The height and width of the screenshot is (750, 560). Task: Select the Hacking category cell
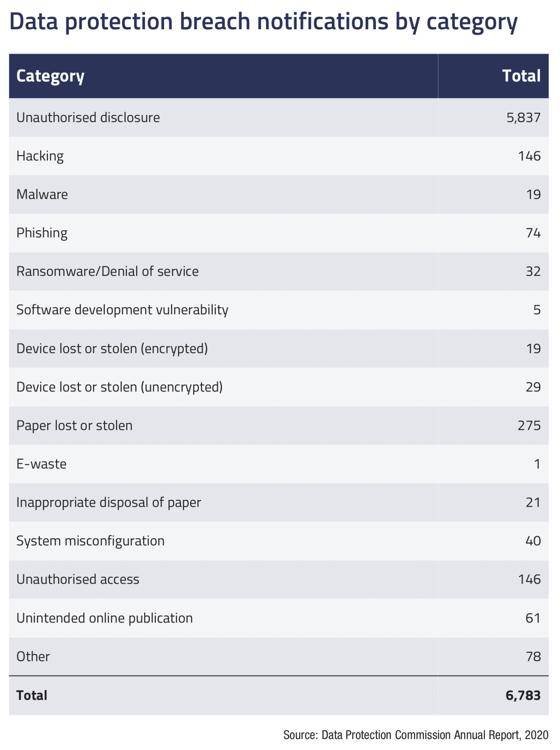tap(40, 156)
